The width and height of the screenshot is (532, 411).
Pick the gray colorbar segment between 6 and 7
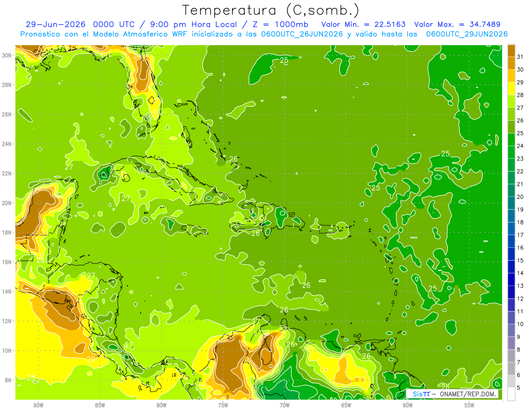tap(511, 369)
